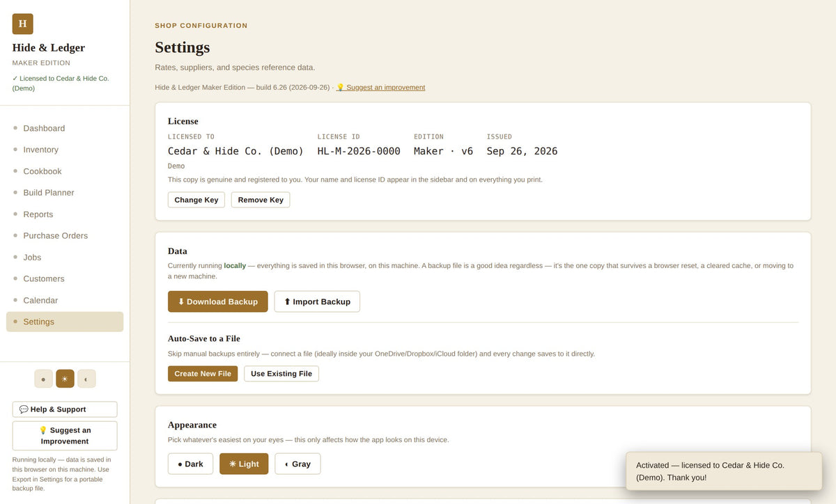The height and width of the screenshot is (504, 836).
Task: Click the edition value Maker · v6
Action: 443,151
